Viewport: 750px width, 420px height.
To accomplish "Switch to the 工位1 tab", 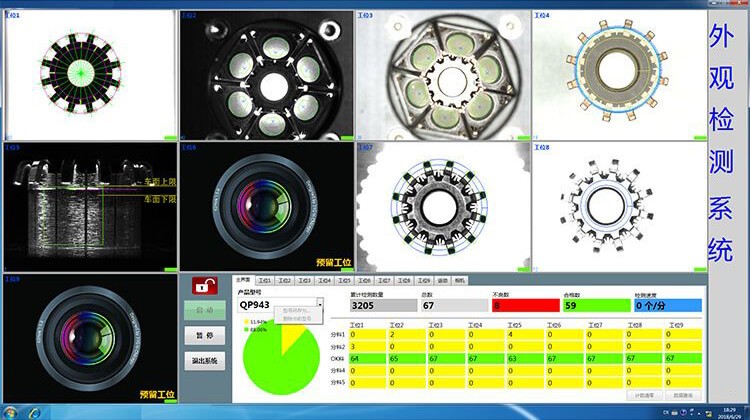I will click(x=264, y=281).
